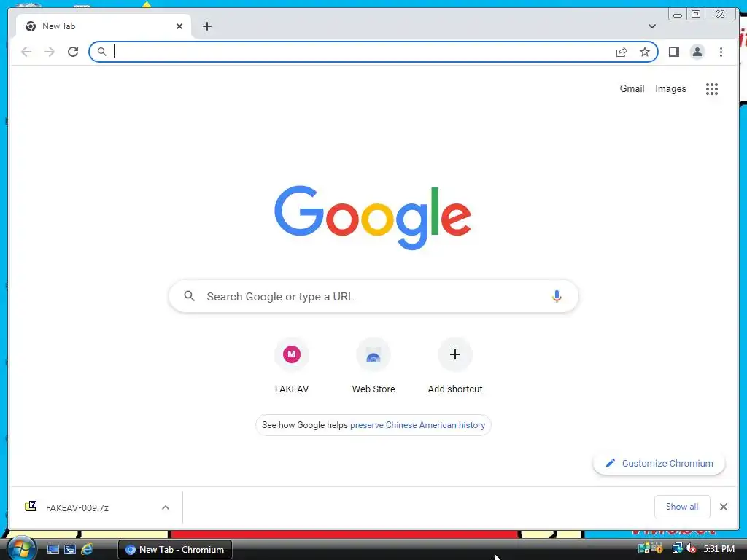This screenshot has width=747, height=560.
Task: Open the FAKEAV shortcut tile
Action: point(292,366)
